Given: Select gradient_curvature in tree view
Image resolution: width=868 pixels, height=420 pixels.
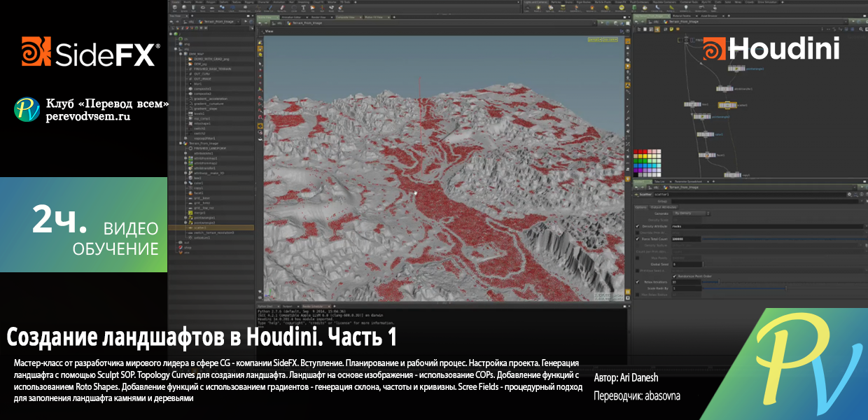Looking at the screenshot, I should [208, 104].
